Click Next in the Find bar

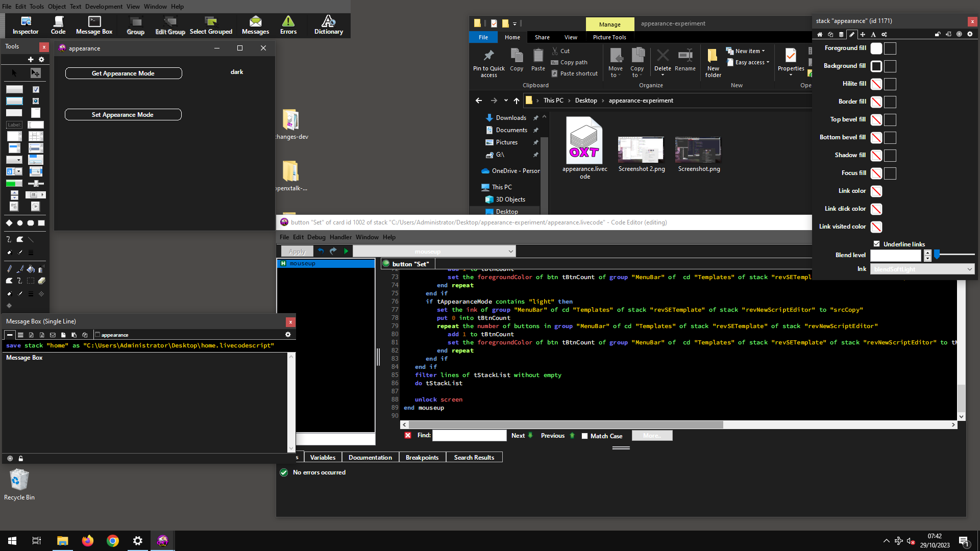[x=522, y=436]
